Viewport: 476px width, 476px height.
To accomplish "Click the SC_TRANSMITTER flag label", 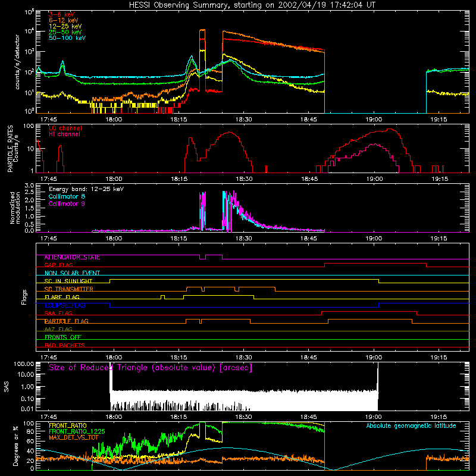I will coord(69,289).
